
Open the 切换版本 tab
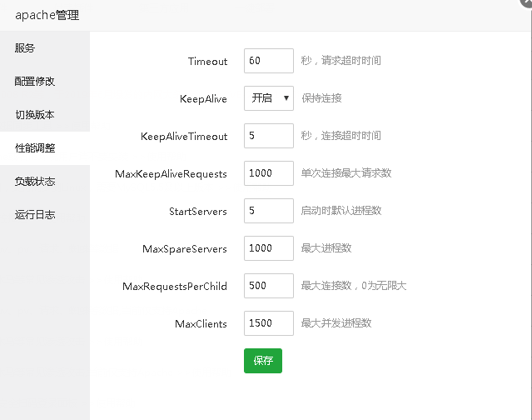click(45, 114)
